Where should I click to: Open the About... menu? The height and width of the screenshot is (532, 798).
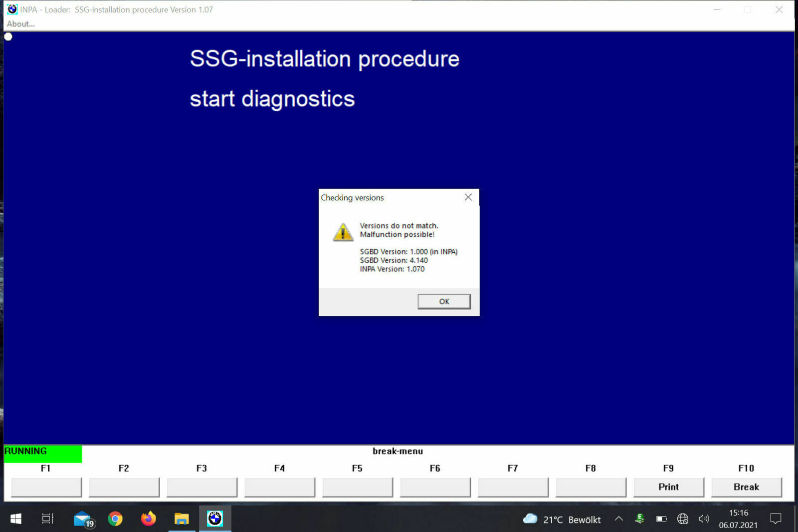(x=20, y=24)
